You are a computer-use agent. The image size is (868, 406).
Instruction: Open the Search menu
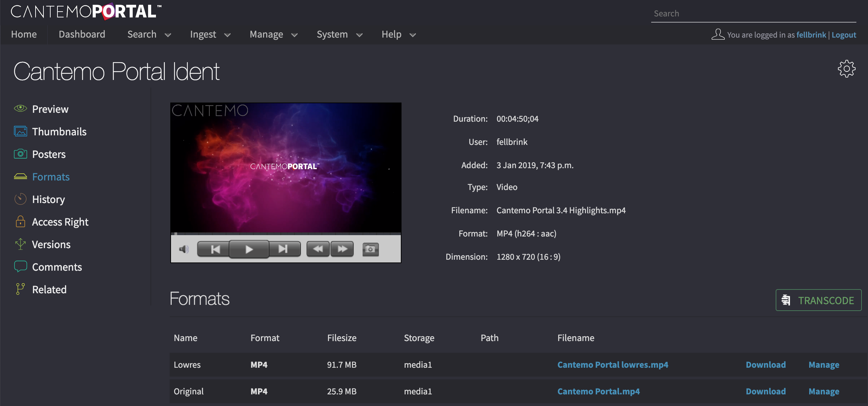click(x=142, y=34)
